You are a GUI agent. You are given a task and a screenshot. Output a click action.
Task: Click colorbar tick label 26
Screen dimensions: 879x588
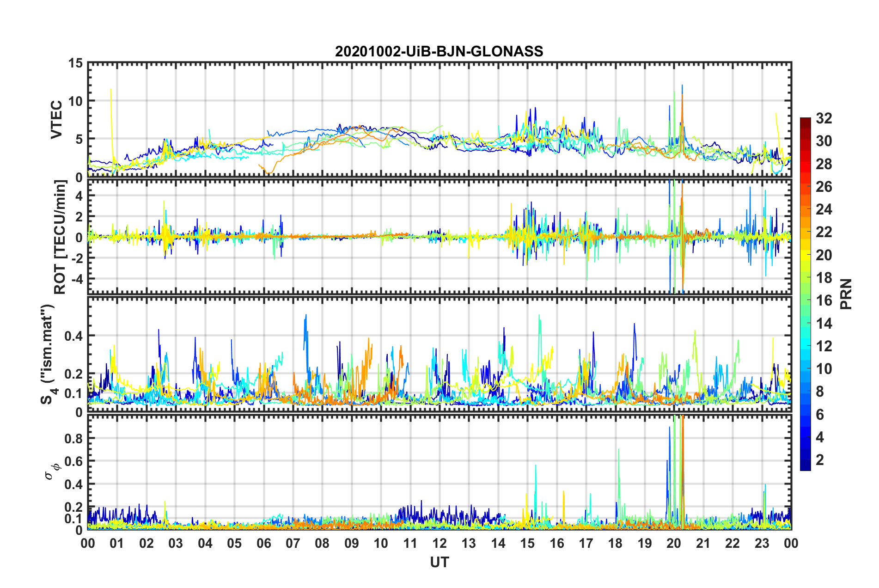tap(824, 187)
